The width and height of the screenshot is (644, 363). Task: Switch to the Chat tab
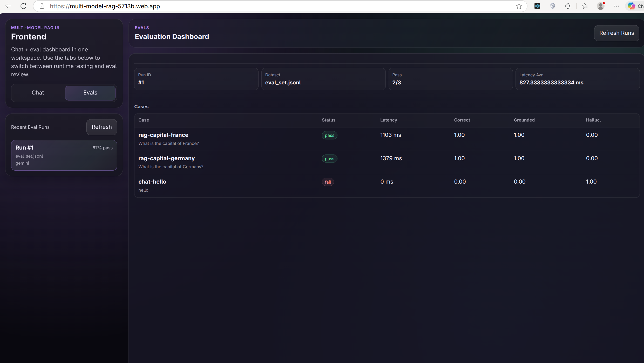click(38, 93)
